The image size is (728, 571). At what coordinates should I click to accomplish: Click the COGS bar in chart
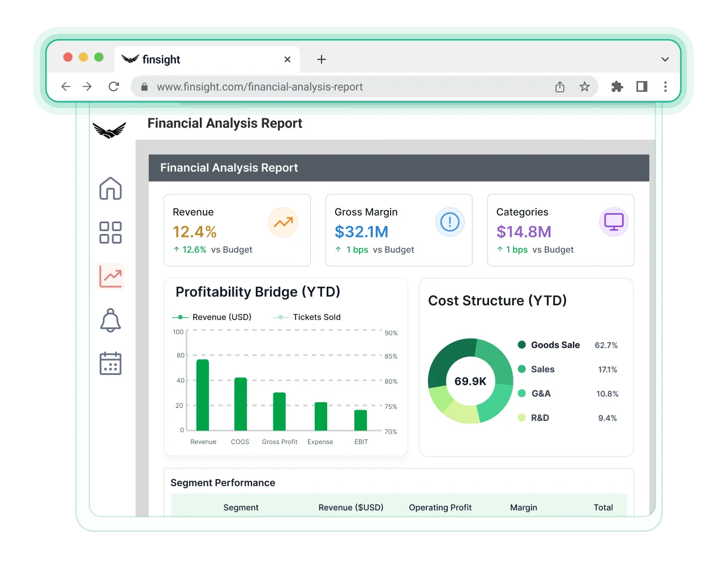pos(241,404)
